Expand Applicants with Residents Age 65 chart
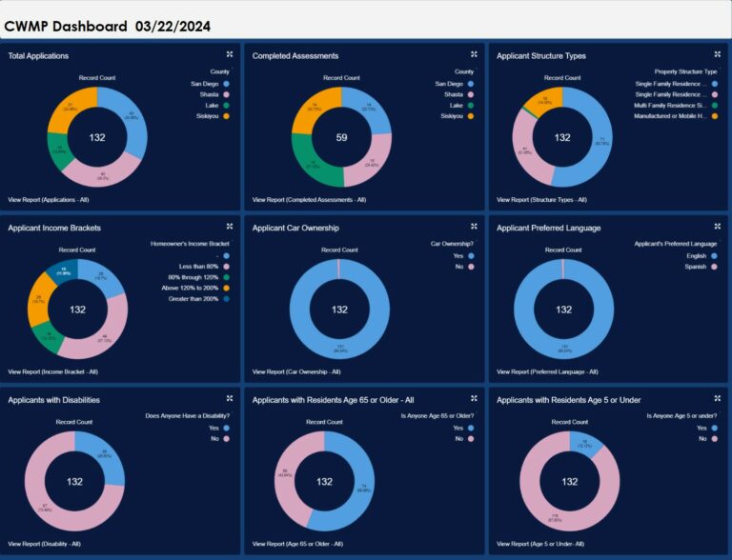The height and width of the screenshot is (560, 732). pyautogui.click(x=474, y=398)
